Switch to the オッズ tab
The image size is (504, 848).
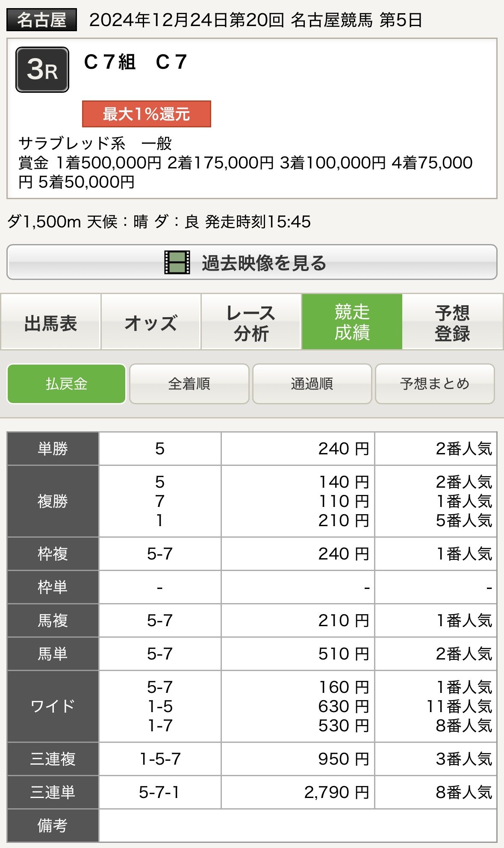pos(151,322)
